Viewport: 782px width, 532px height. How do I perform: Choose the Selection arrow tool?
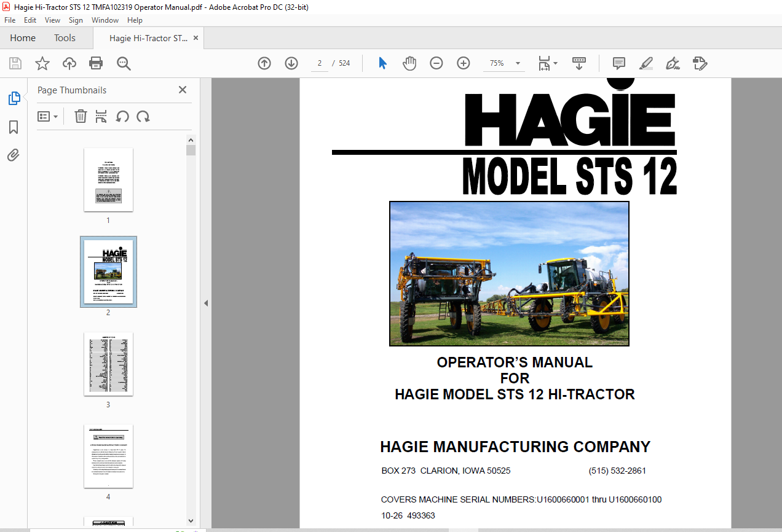coord(382,63)
